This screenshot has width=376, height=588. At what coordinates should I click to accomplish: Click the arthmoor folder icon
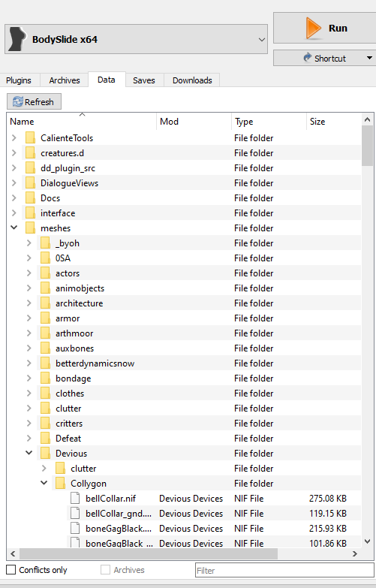pyautogui.click(x=45, y=333)
